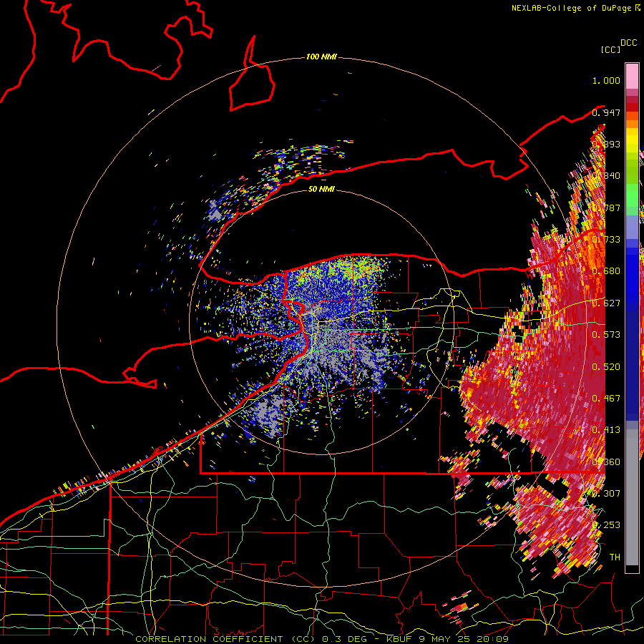Click the 0.627 scale value
The image size is (644, 644).
[x=606, y=303]
